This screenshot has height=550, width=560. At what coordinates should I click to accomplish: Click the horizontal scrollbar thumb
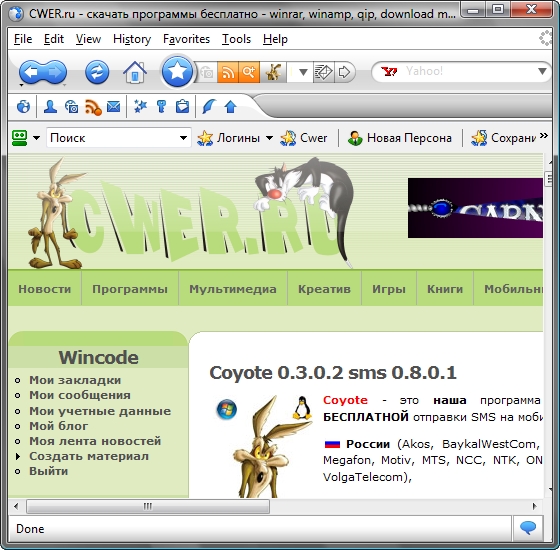[x=148, y=506]
